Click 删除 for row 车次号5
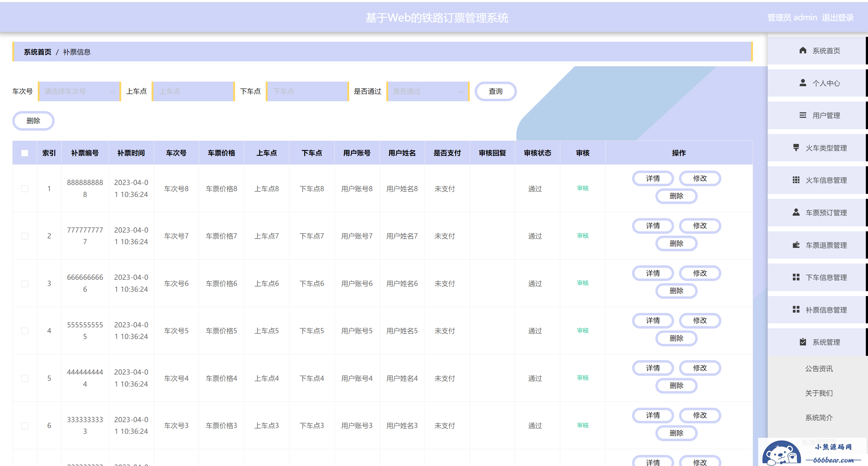Viewport: 868px width, 466px height. (x=676, y=338)
